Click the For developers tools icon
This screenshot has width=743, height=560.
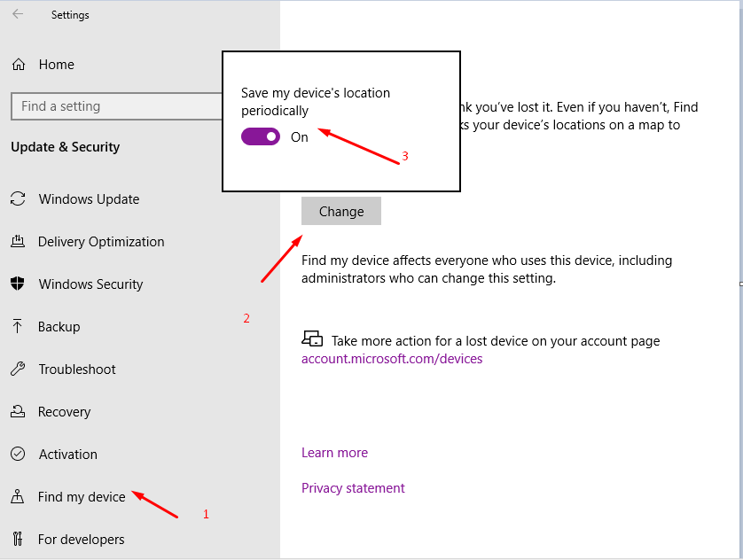click(x=18, y=539)
